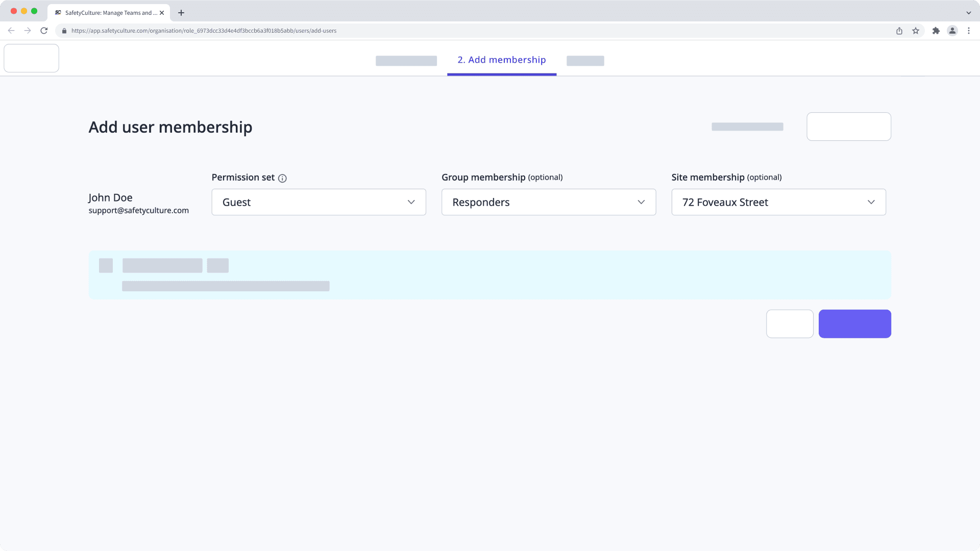
Task: Click the browser forward arrow
Action: (28, 31)
